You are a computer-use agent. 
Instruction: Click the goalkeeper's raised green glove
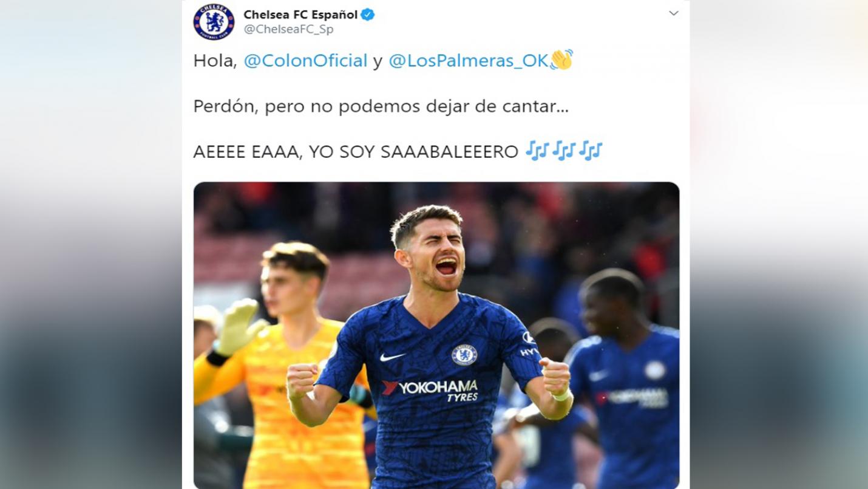(238, 328)
